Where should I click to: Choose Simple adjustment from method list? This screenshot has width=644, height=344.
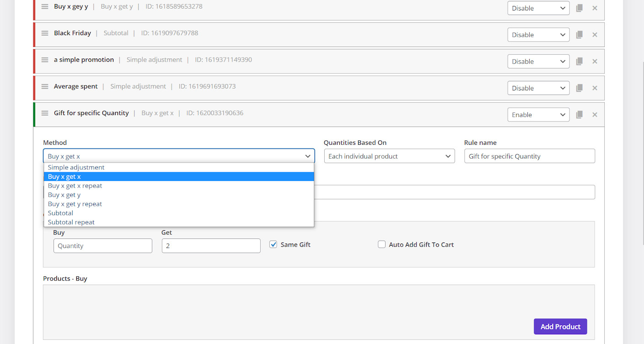click(x=76, y=167)
